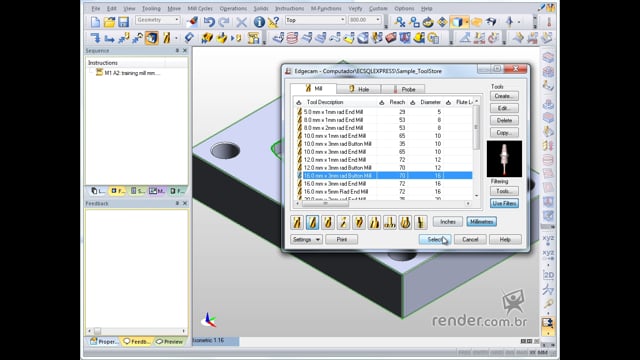This screenshot has height=360, width=640.
Task: Click the Save disk icon
Action: coord(123,22)
